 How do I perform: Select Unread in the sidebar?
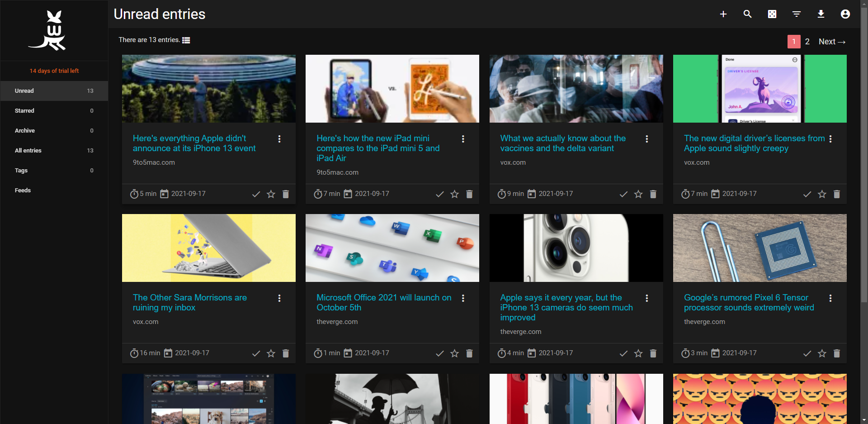click(54, 91)
